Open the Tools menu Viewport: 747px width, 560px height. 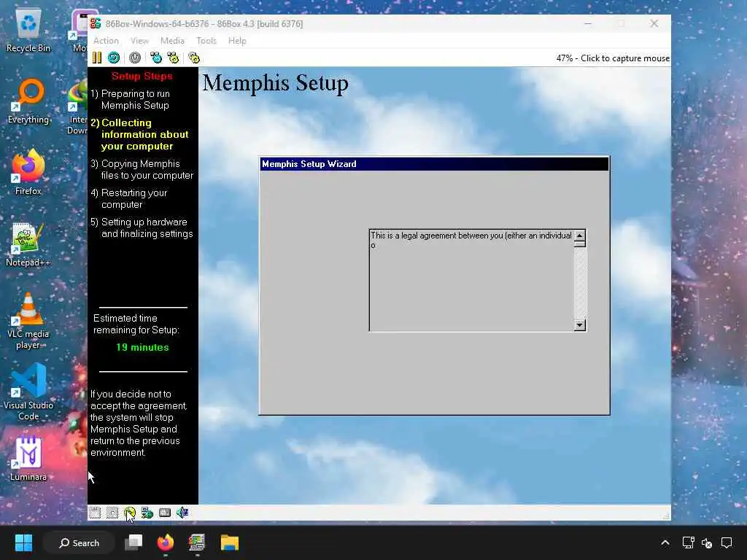(206, 41)
